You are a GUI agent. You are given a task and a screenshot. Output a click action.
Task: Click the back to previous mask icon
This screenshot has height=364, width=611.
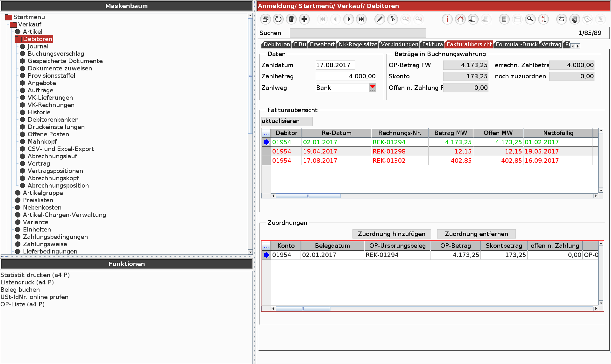[x=472, y=19]
